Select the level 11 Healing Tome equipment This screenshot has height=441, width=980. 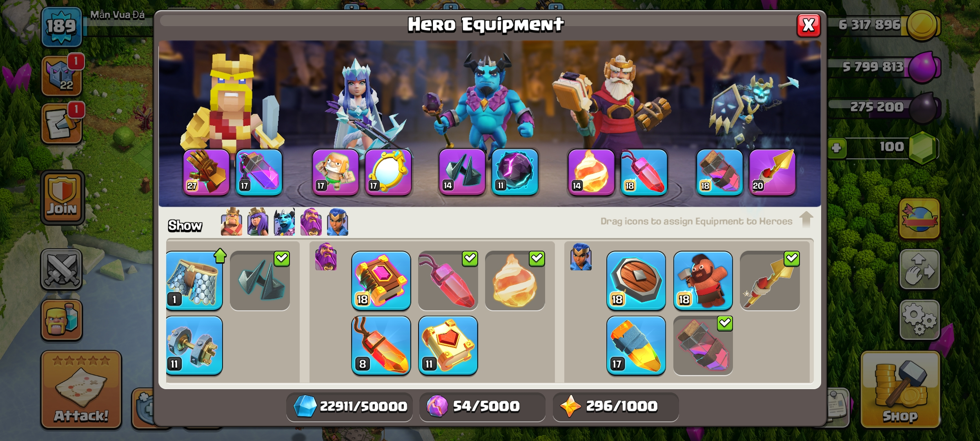pos(448,345)
